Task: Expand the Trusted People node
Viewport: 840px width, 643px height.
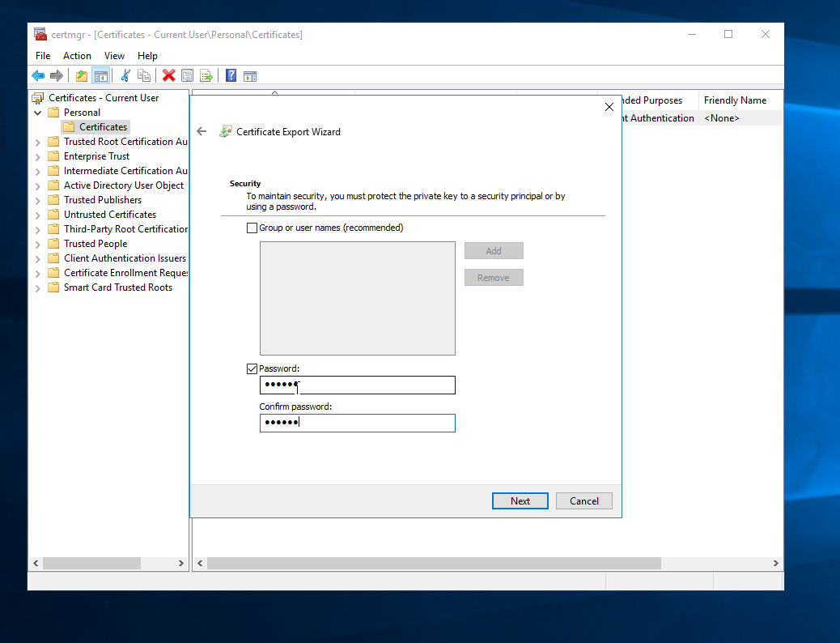Action: (x=37, y=245)
